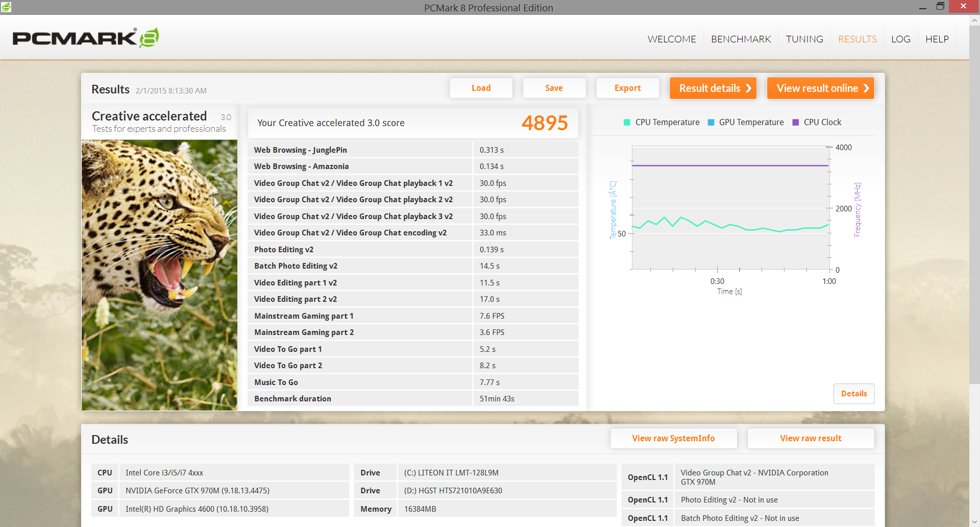Screen dimensions: 980x527
Task: Open the WELCOME tab
Action: 671,39
